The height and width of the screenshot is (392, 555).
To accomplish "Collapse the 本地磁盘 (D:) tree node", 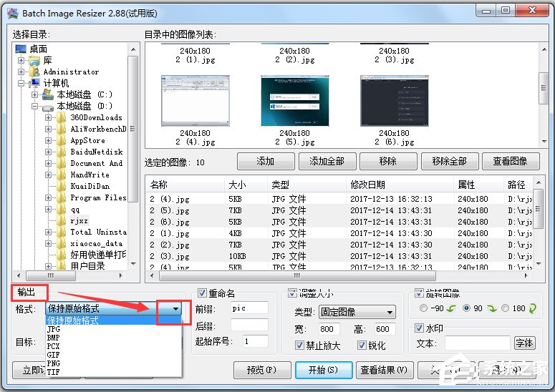I will (x=34, y=106).
